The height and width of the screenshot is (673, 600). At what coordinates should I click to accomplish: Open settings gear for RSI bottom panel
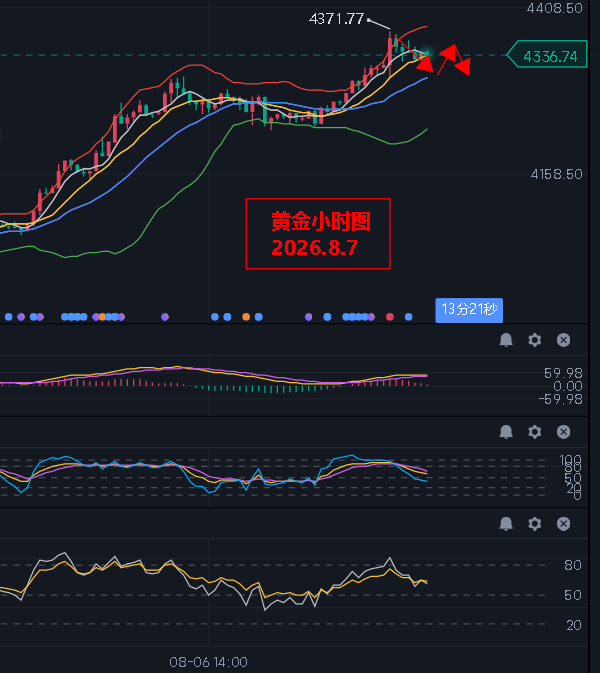pos(534,524)
